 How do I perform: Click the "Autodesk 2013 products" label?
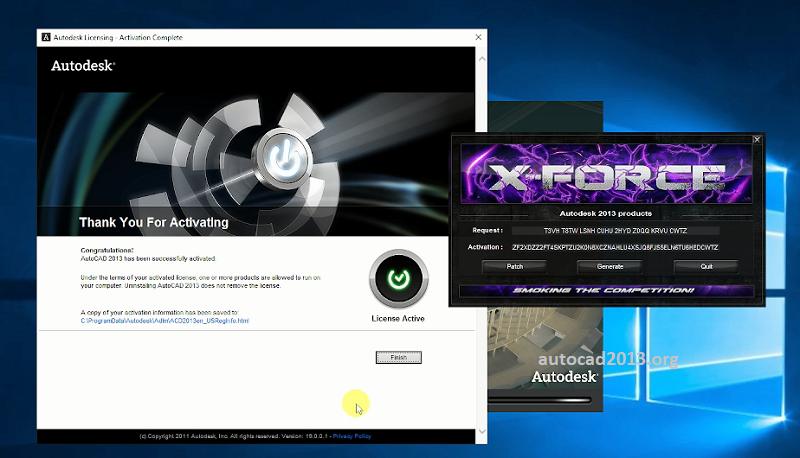tap(606, 214)
